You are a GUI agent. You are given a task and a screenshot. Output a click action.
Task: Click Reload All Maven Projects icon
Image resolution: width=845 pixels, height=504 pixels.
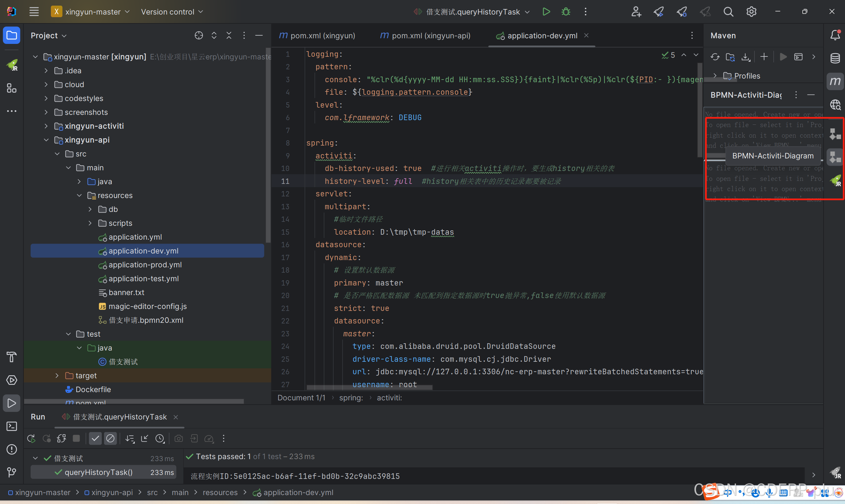tap(715, 57)
